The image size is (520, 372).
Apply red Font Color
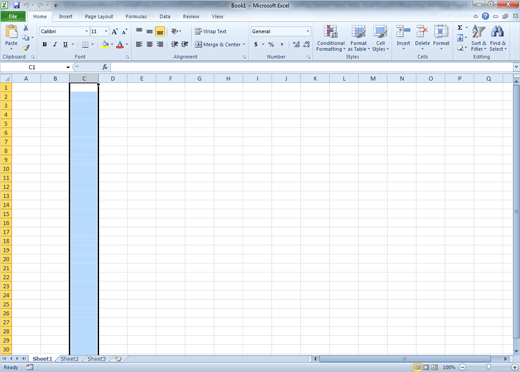[x=120, y=45]
